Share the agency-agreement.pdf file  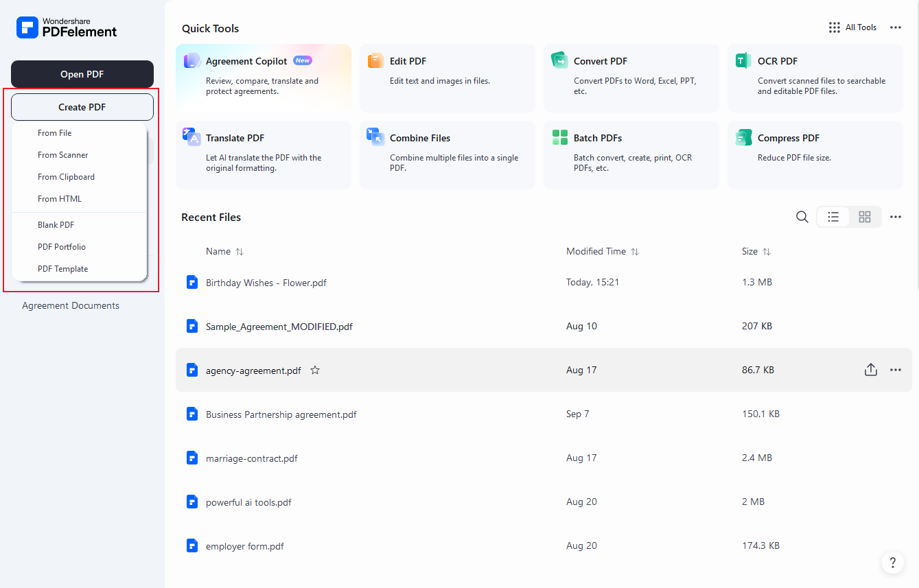[x=870, y=370]
